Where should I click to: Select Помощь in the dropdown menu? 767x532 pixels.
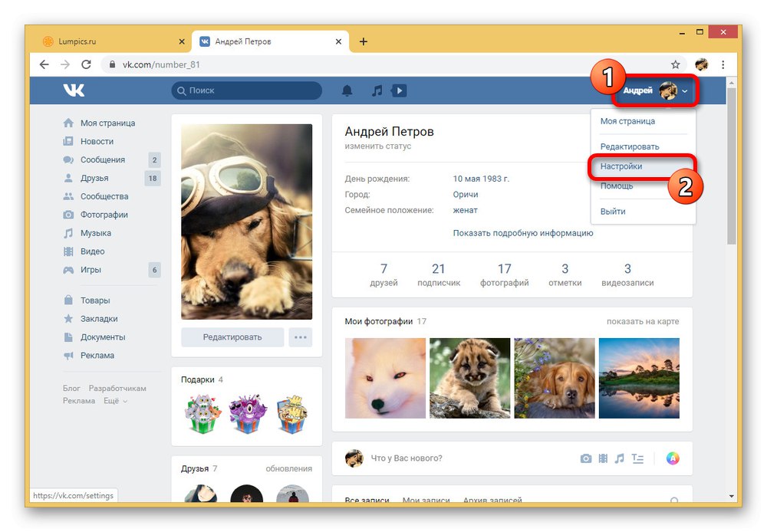tap(617, 186)
